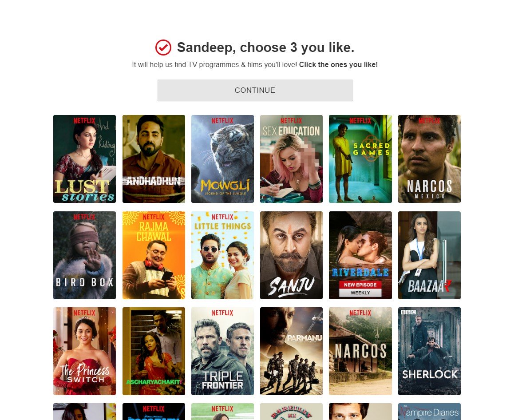Viewport: 526px width, 420px height.
Task: Pick the Triple Frontier poster
Action: (222, 351)
